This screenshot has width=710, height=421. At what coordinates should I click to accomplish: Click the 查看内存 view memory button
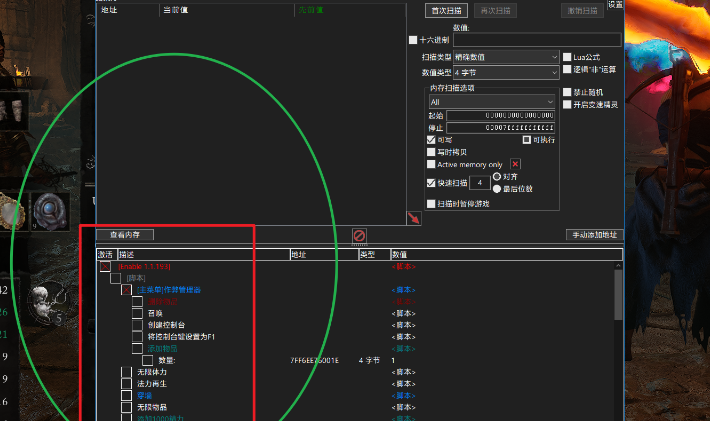coord(125,235)
